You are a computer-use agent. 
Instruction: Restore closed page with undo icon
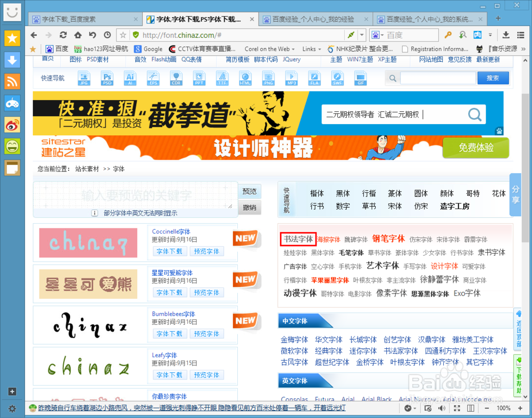tap(92, 35)
